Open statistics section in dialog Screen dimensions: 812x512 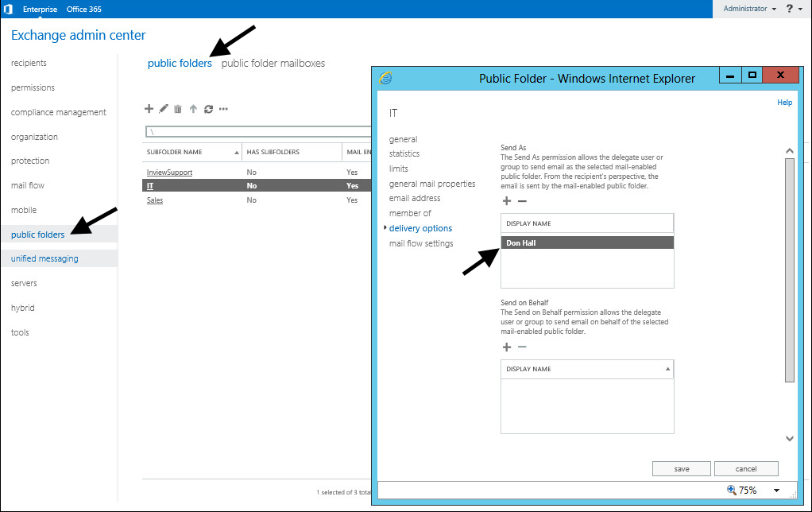pos(404,154)
